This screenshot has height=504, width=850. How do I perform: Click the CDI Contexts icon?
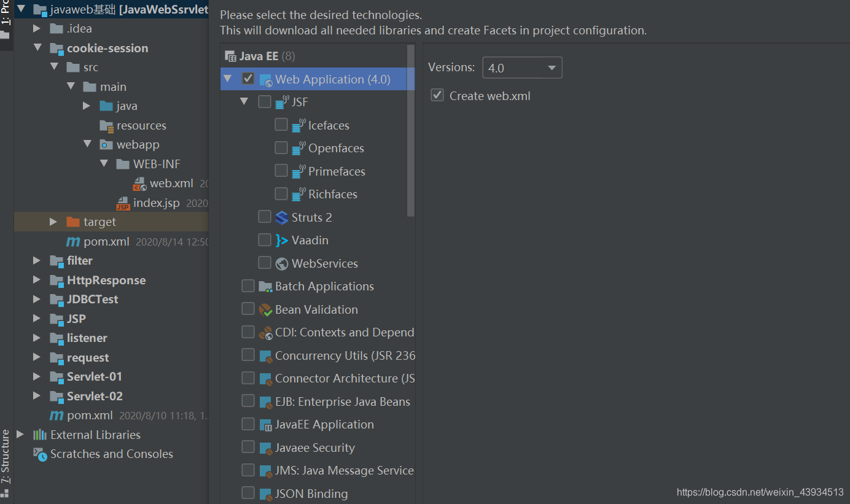click(265, 333)
